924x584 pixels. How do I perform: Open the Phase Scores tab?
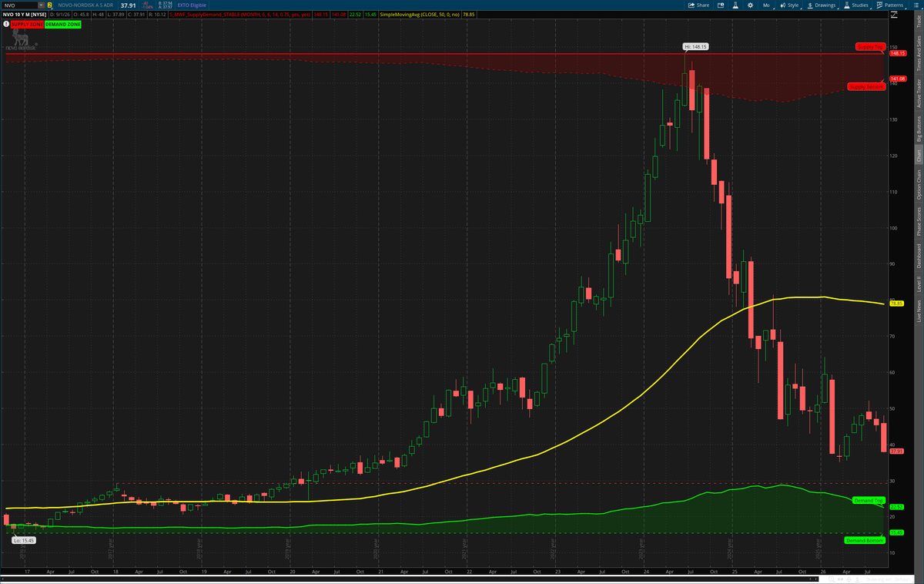pos(918,221)
